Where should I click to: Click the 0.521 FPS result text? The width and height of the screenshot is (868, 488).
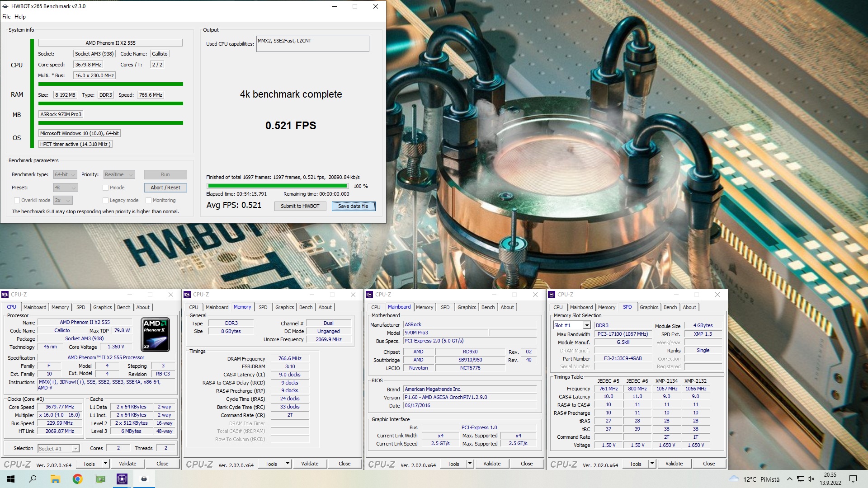tap(291, 126)
